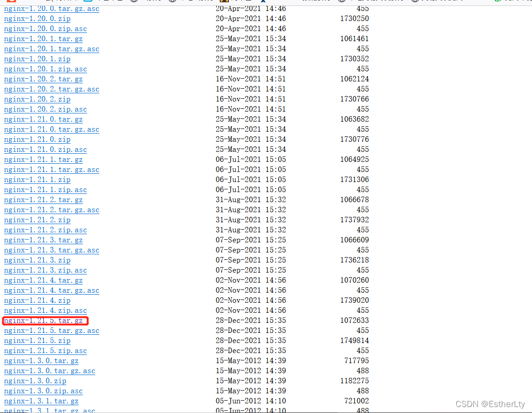Select date 05-Jun-2012 14:10 of nginx-1.3.1.tar.gz

point(251,401)
